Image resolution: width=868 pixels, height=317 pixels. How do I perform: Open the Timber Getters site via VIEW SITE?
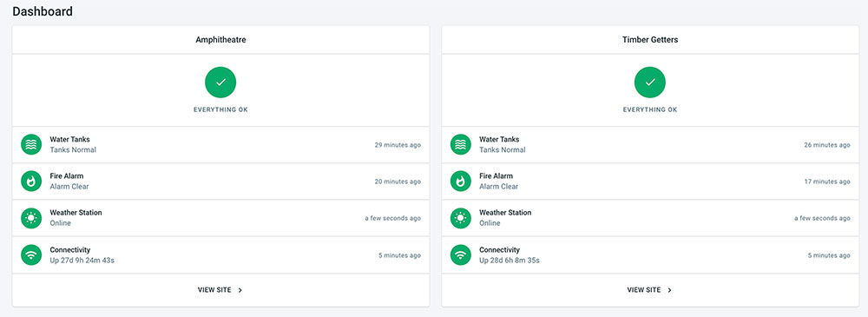[x=650, y=290]
